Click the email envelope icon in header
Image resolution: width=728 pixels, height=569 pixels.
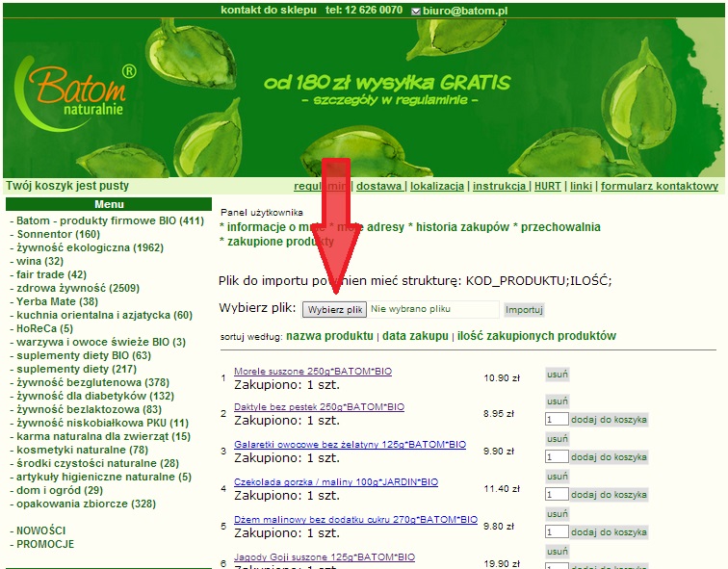(416, 12)
